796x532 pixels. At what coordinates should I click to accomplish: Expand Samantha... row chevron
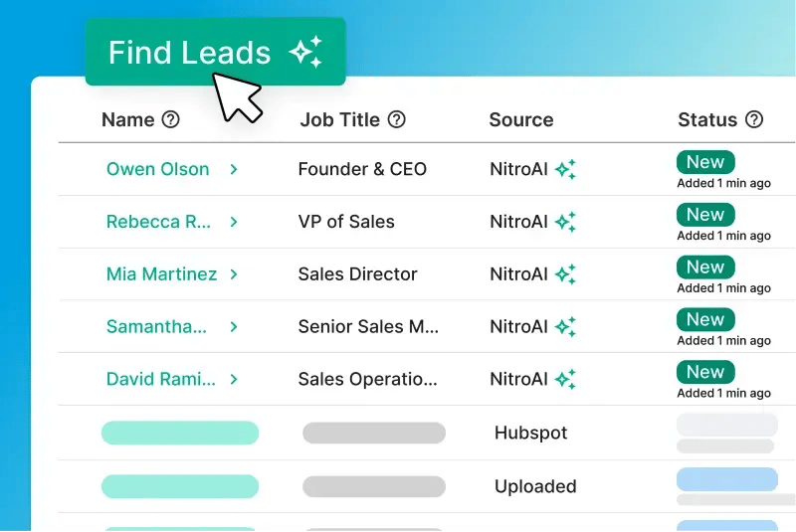(234, 326)
